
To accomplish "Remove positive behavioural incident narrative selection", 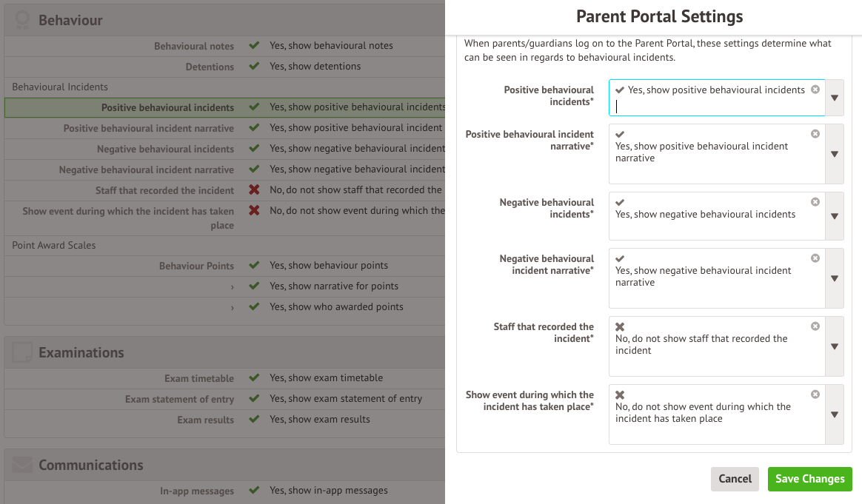I will click(x=815, y=134).
